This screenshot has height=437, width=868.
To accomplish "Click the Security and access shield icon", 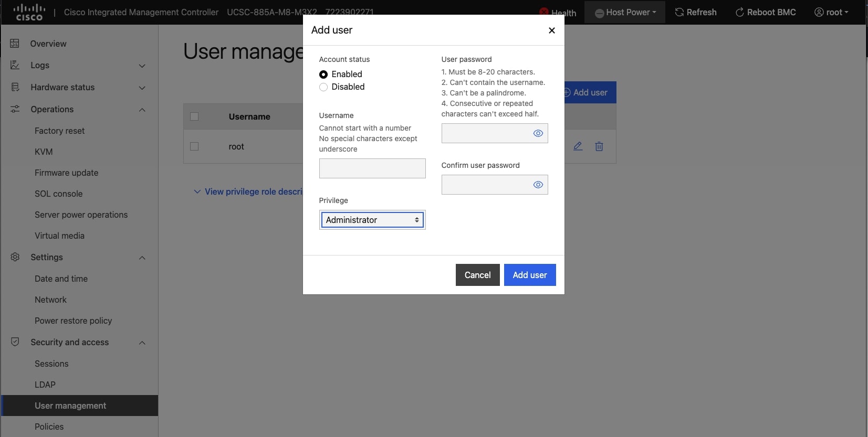I will coord(15,342).
